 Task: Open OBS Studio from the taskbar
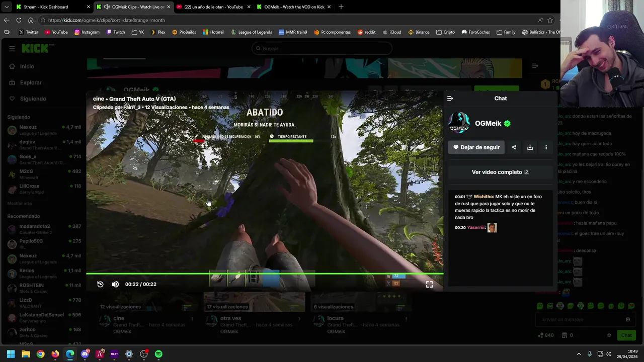(144, 354)
